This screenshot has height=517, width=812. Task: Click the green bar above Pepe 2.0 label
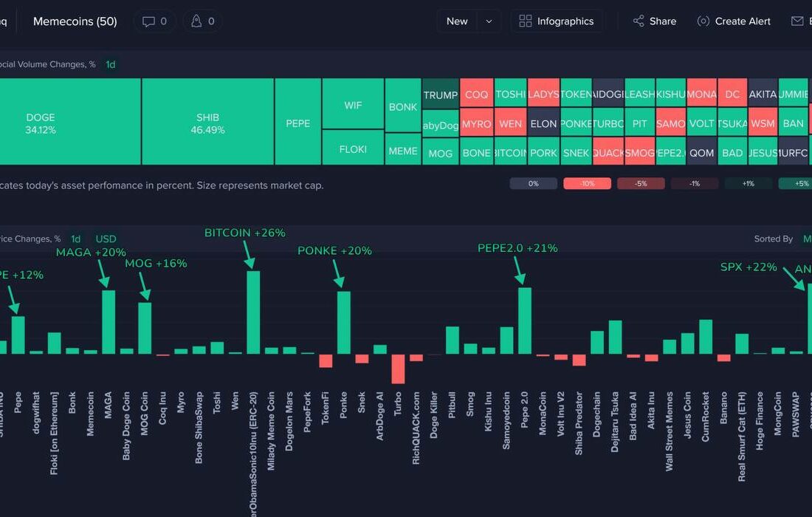pyautogui.click(x=525, y=321)
